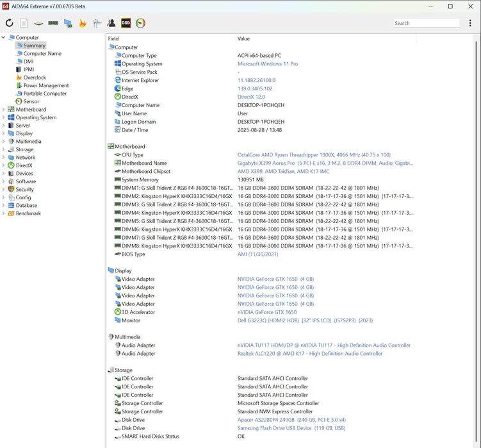Expand the Server tree node
Viewport: 481px width, 448px height.
[x=3, y=125]
